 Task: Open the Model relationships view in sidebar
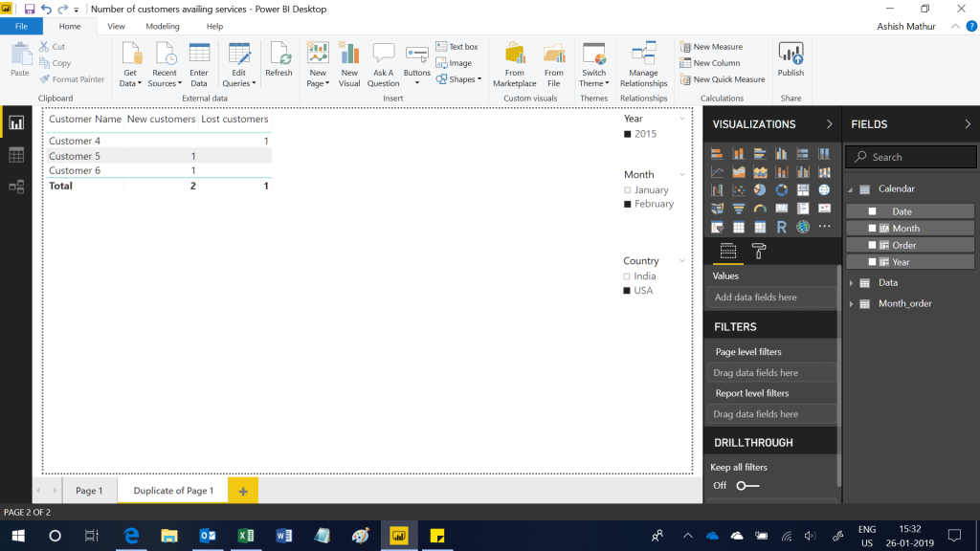click(x=16, y=187)
